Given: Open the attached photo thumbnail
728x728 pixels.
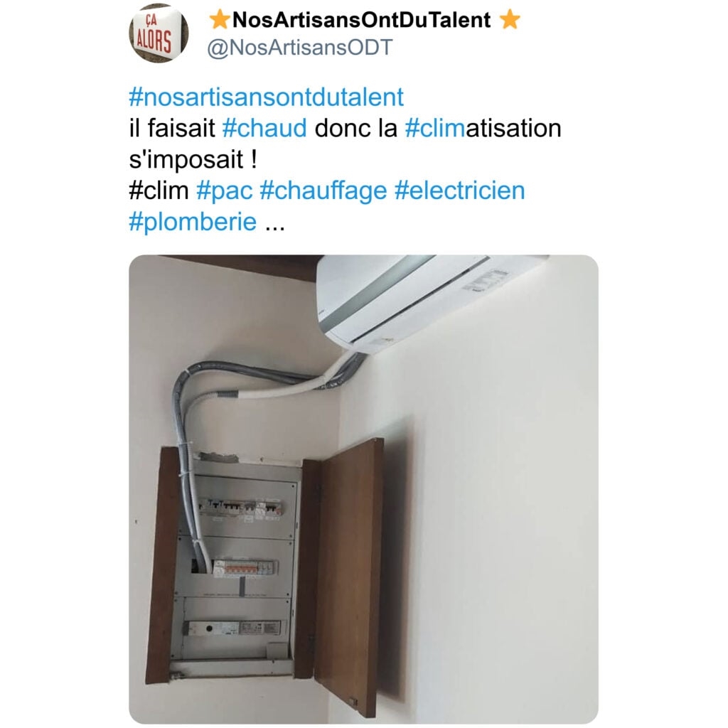Looking at the screenshot, I should coord(363,489).
